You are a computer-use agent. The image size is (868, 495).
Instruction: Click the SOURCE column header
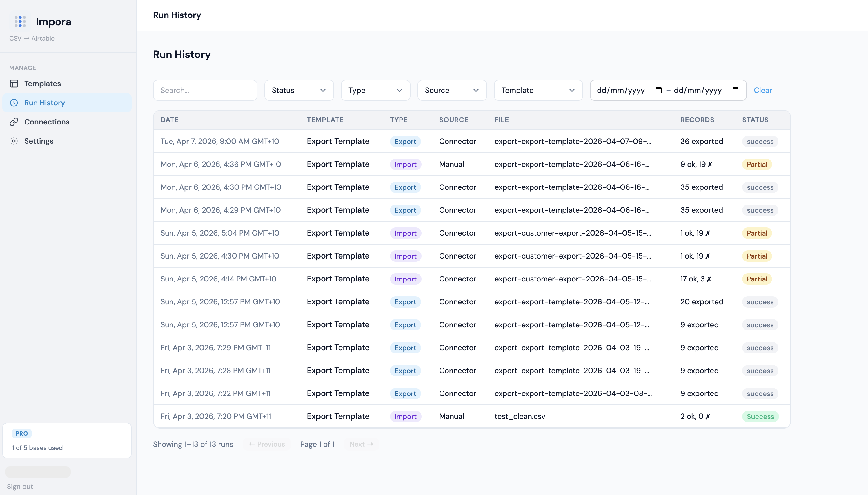coord(453,120)
